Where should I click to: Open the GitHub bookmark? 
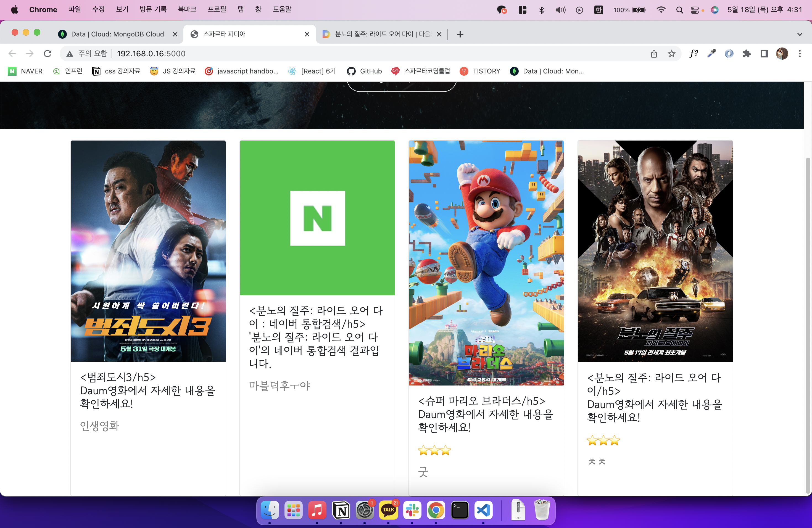coord(364,71)
